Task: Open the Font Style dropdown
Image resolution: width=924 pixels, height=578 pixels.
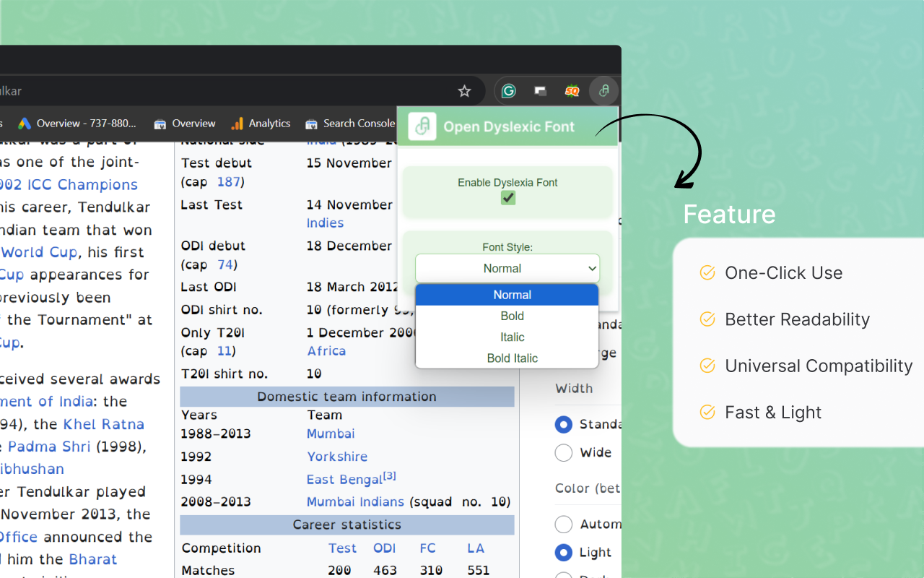Action: tap(507, 268)
